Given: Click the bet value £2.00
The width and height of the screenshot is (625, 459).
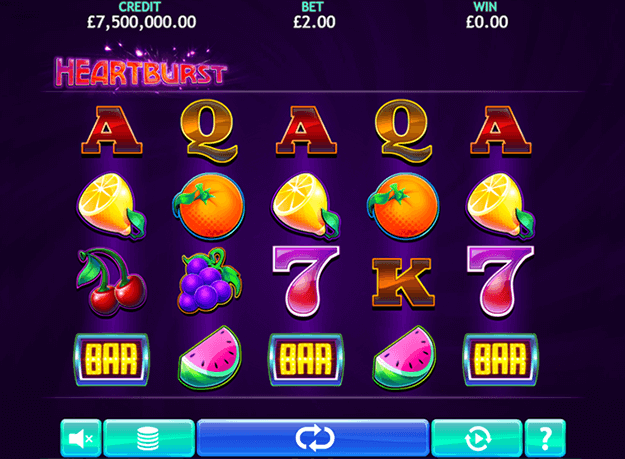Looking at the screenshot, I should coord(314,22).
